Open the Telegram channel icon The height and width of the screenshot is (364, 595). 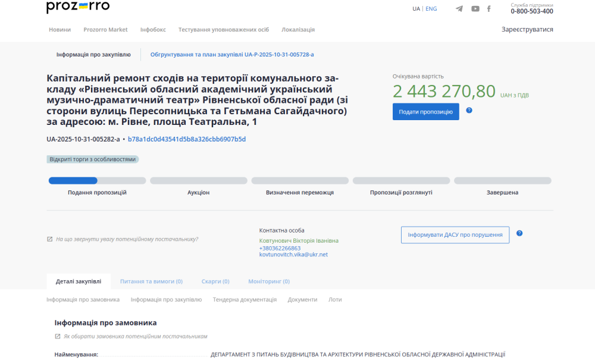459,9
